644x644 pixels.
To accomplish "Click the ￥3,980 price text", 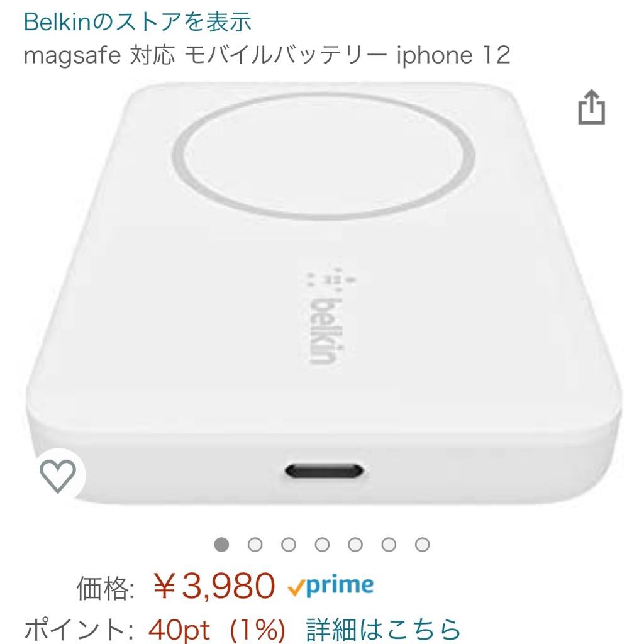I will click(214, 586).
